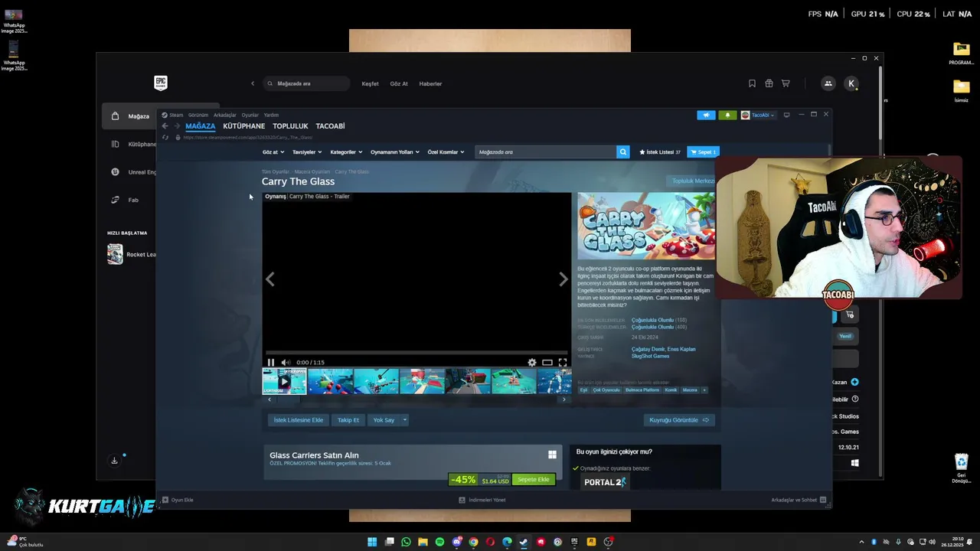980x551 pixels.
Task: Pause the Carry The Glass trailer
Action: 270,363
